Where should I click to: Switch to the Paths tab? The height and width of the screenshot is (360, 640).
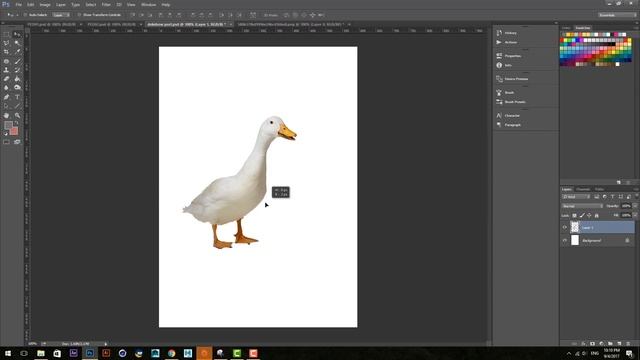pos(599,189)
